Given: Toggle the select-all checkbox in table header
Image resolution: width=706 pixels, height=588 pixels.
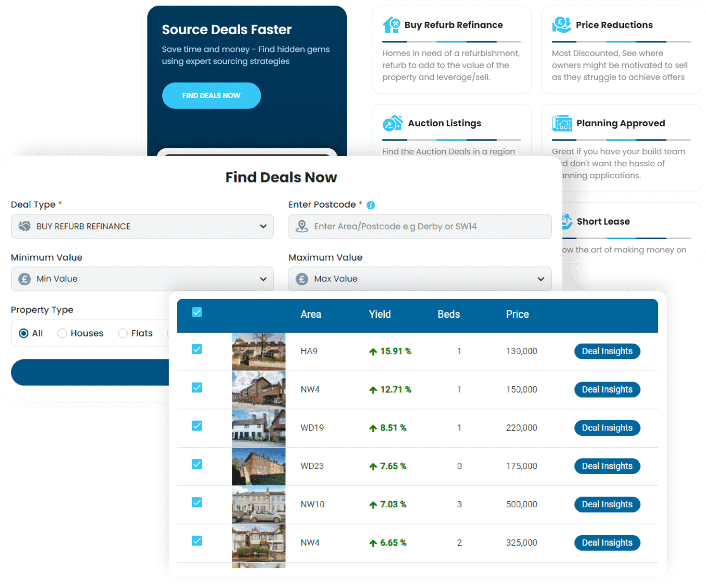Looking at the screenshot, I should pos(197,312).
